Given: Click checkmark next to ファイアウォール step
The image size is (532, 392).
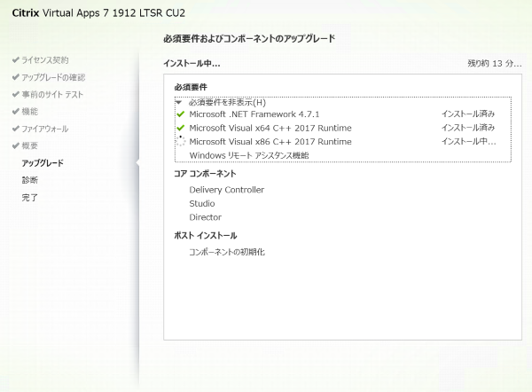Looking at the screenshot, I should (15, 129).
